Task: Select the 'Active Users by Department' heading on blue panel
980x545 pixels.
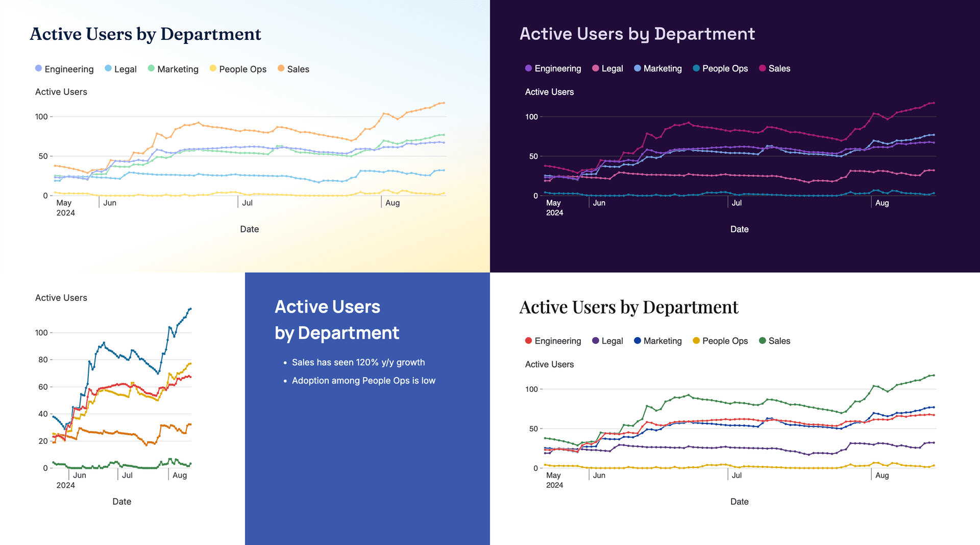Action: [x=337, y=320]
